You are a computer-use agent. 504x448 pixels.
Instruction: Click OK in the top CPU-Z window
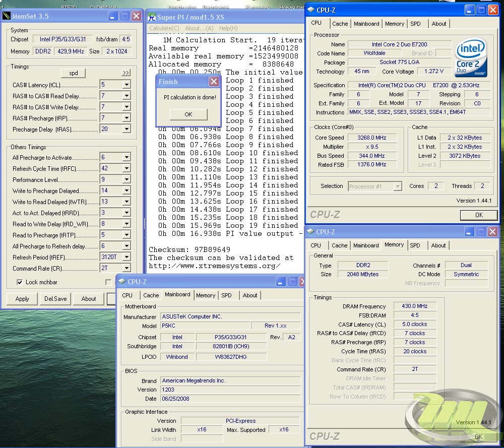click(x=479, y=215)
